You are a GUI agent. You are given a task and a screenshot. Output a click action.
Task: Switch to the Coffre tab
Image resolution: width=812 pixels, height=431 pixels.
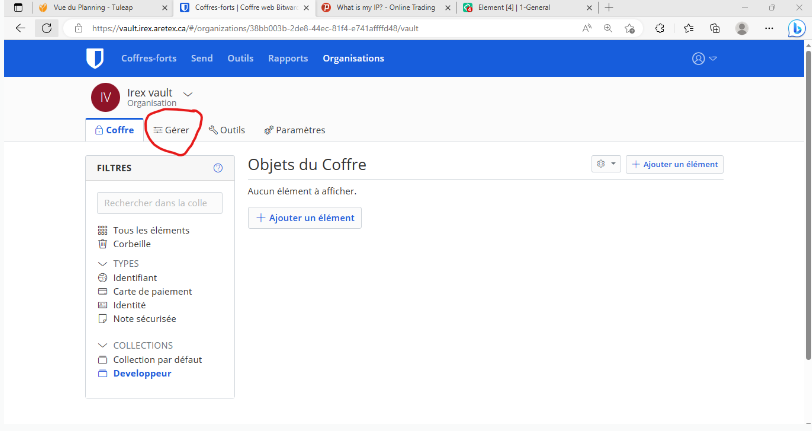[114, 130]
